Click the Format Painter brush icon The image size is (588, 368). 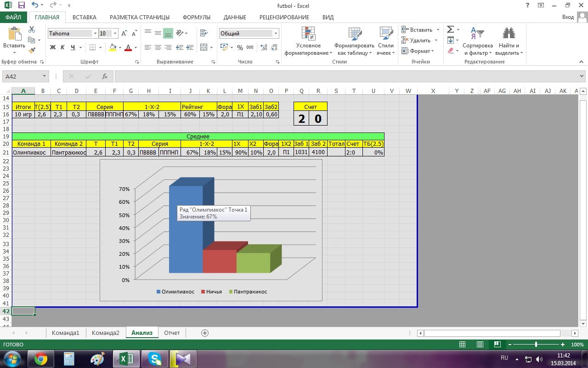click(x=32, y=51)
